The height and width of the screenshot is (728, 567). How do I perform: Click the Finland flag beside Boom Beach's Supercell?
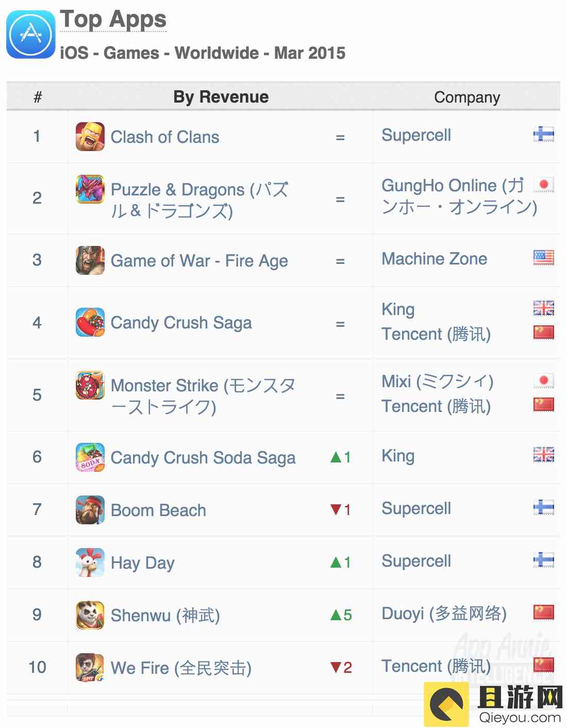tap(543, 508)
